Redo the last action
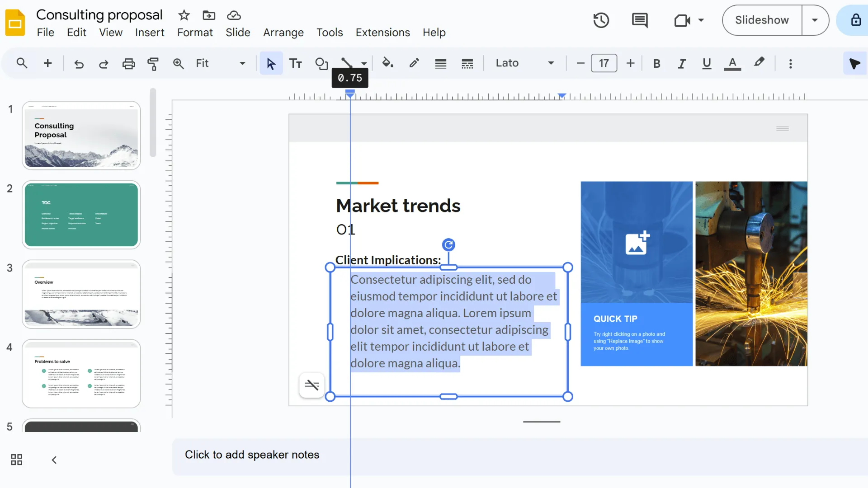This screenshot has width=868, height=488. (x=104, y=64)
